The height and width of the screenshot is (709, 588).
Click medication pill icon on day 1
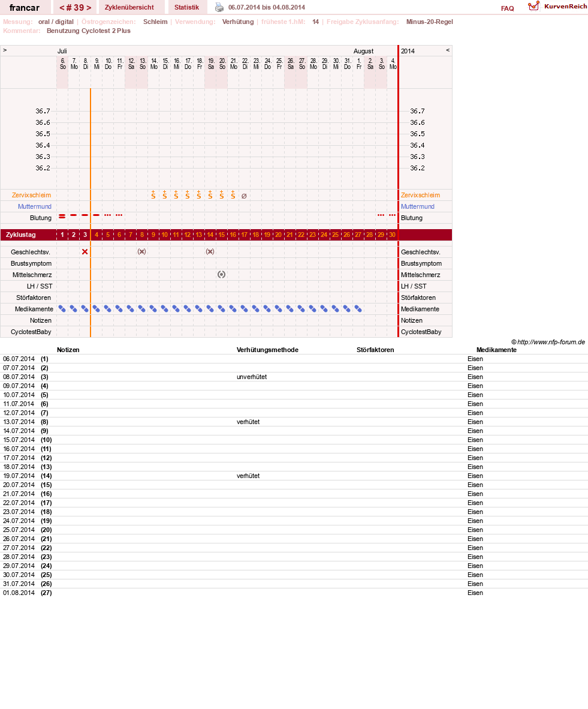coord(62,309)
